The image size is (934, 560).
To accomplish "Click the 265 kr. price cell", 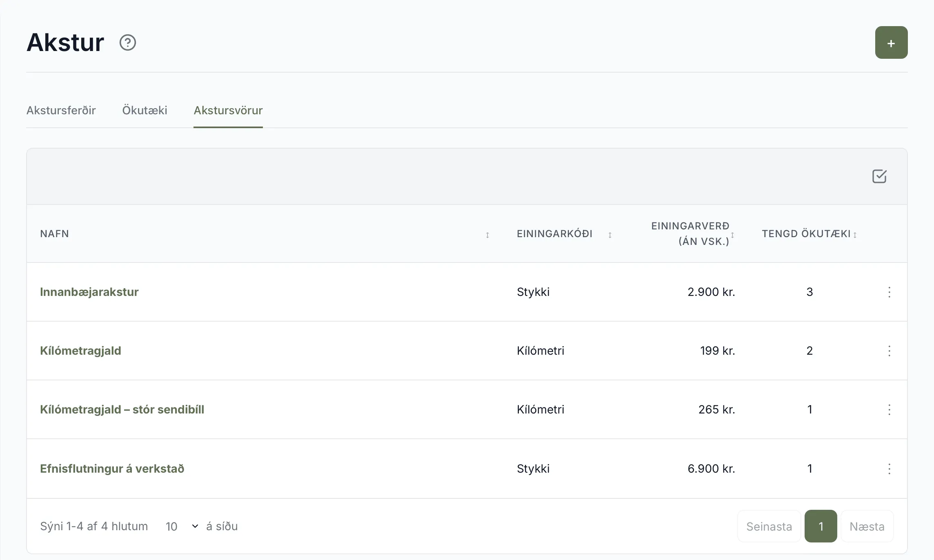I will (717, 409).
